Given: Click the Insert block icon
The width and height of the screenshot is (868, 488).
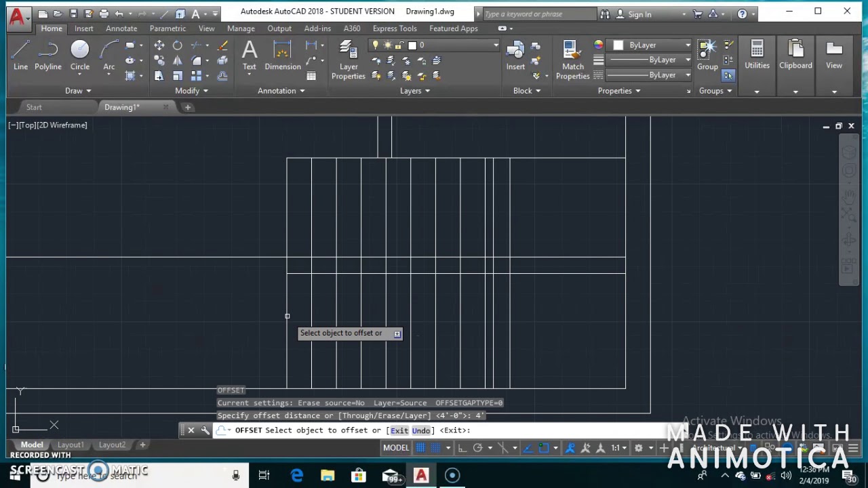Looking at the screenshot, I should coord(515,55).
